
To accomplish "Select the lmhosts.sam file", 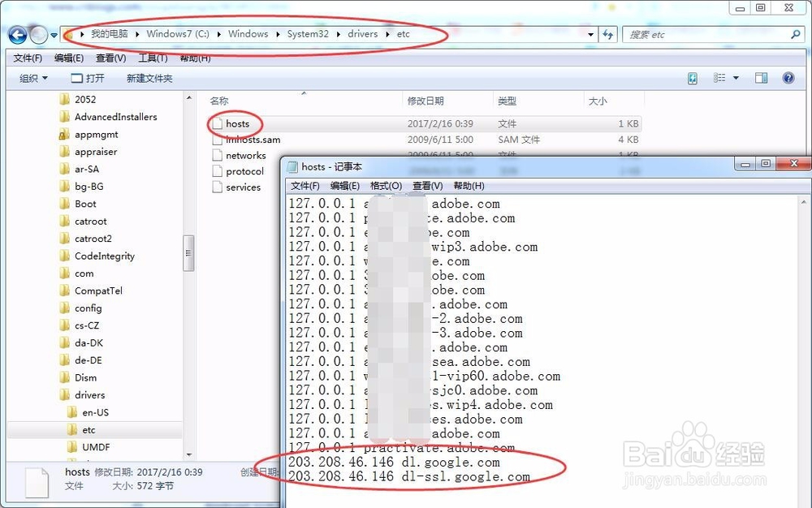I will [x=253, y=140].
